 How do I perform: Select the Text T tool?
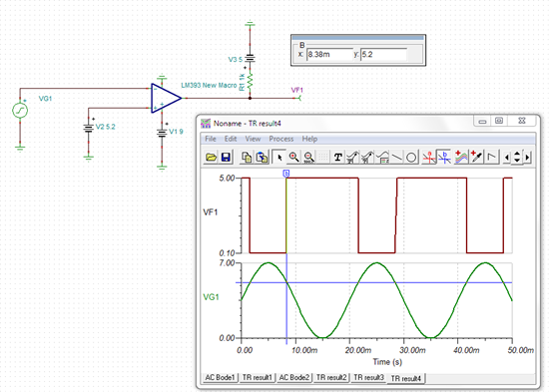pos(337,158)
